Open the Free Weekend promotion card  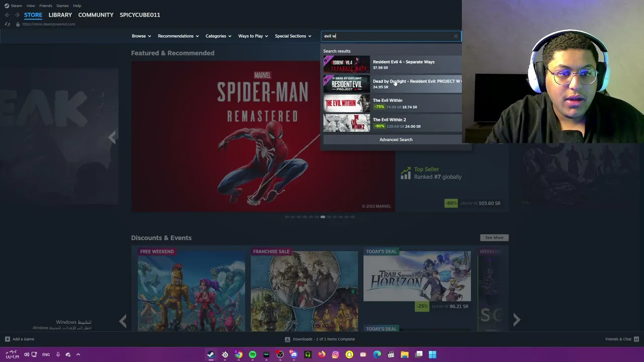click(x=192, y=289)
